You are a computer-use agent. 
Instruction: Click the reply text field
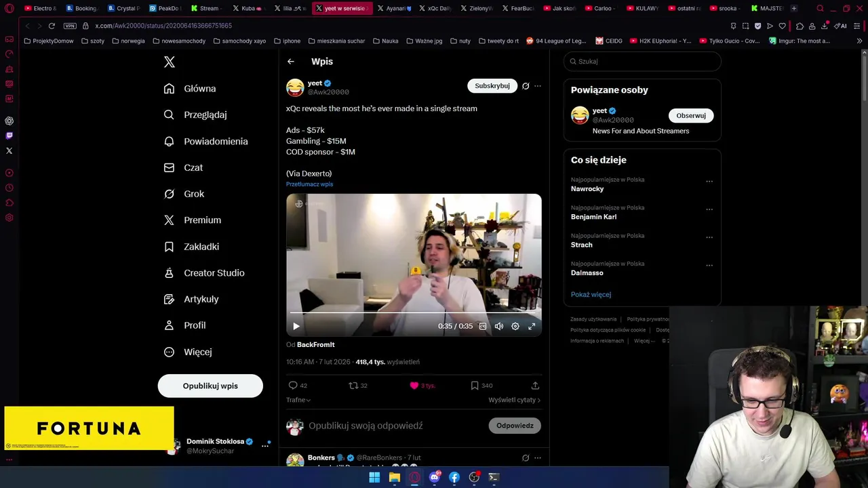(x=393, y=426)
